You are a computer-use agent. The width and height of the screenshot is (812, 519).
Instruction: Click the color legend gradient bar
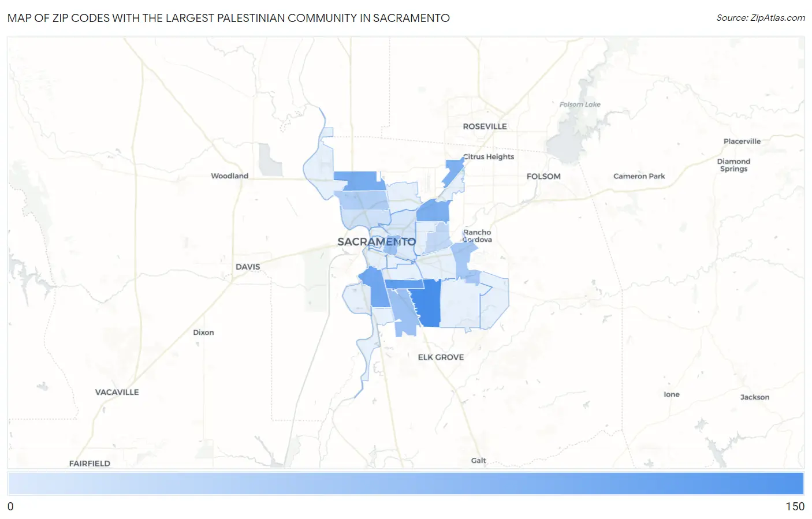pos(405,484)
